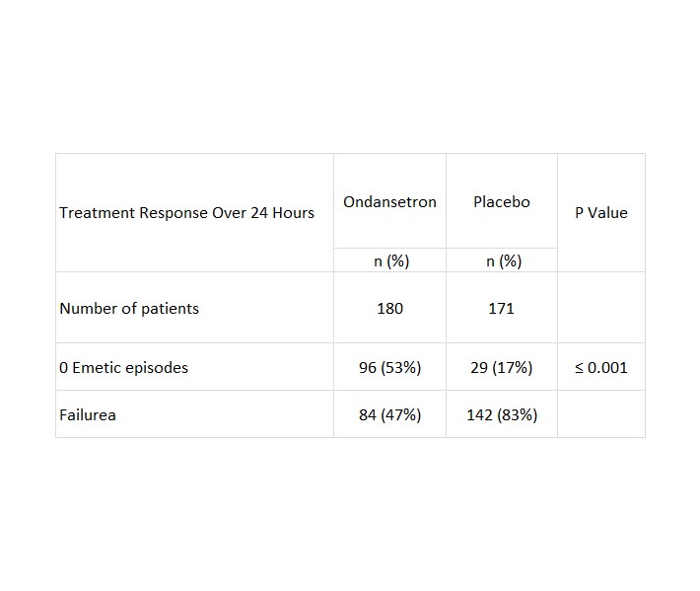Click the Treatment Response Over 24 Hours header
The image size is (700, 591).
point(186,212)
